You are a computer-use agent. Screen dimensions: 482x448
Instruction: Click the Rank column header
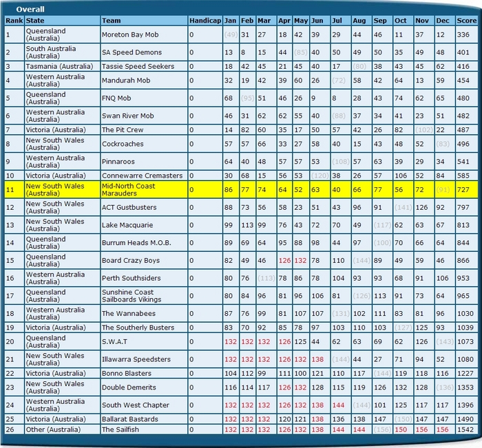(14, 21)
